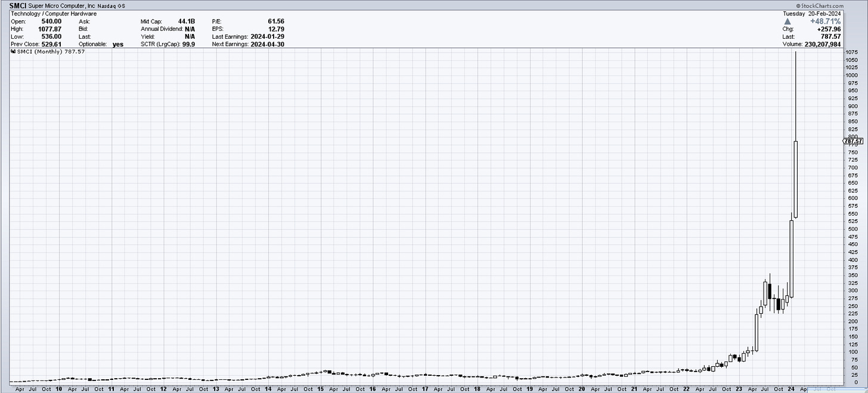Click the tall February 2024 candlestick body
868x393 pixels.
[796, 179]
